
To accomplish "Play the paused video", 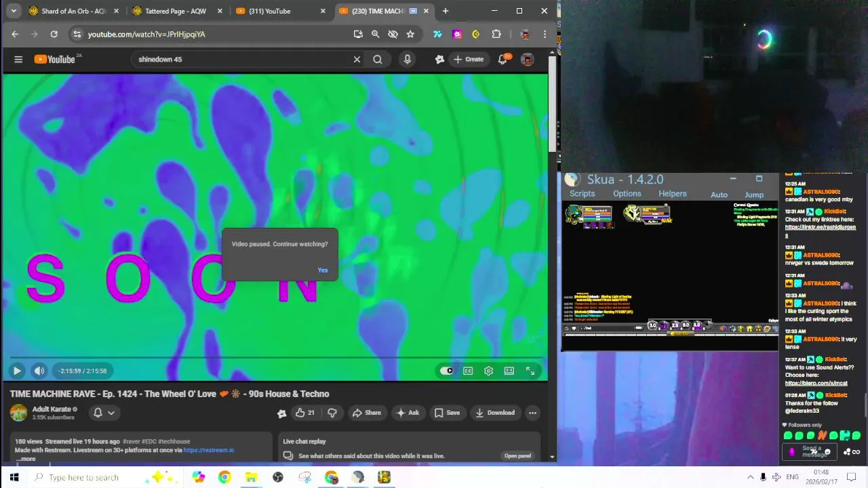I will [x=17, y=371].
